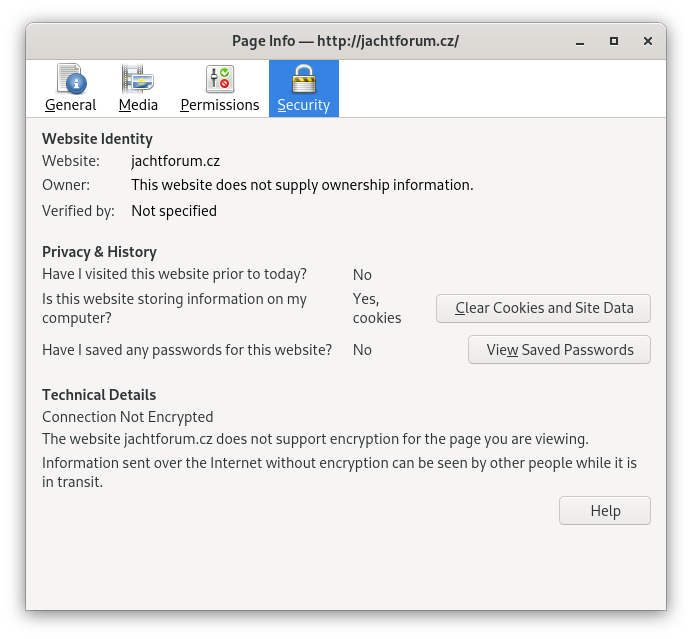Screen dimensions: 692x639
Task: Maximize the Page Info window
Action: [614, 41]
